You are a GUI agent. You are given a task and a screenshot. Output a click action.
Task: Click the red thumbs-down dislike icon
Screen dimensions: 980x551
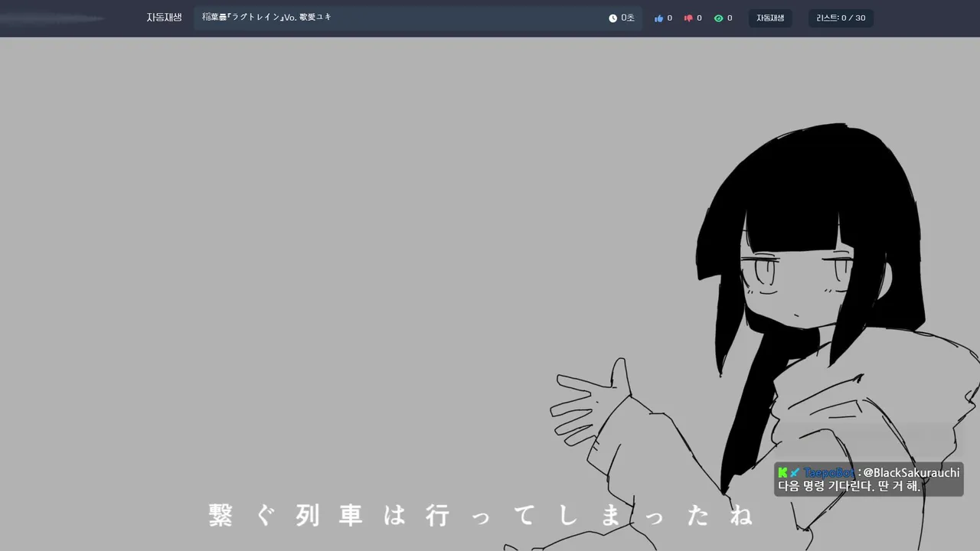pos(688,18)
